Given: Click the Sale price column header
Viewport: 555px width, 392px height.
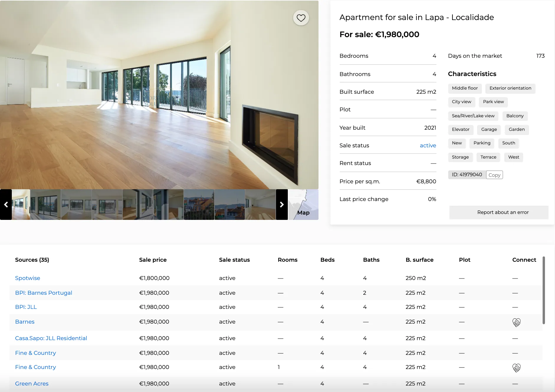Looking at the screenshot, I should pos(153,260).
